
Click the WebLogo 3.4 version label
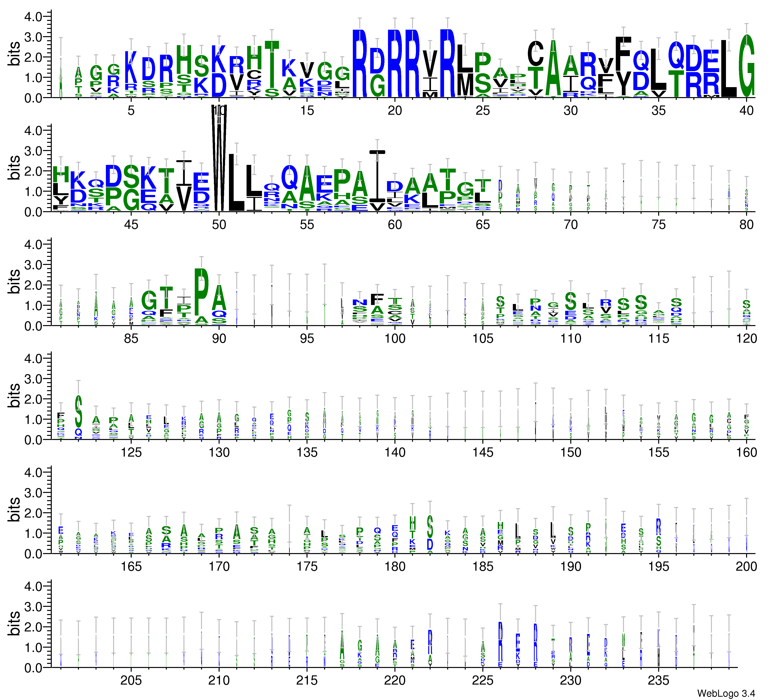pyautogui.click(x=726, y=693)
